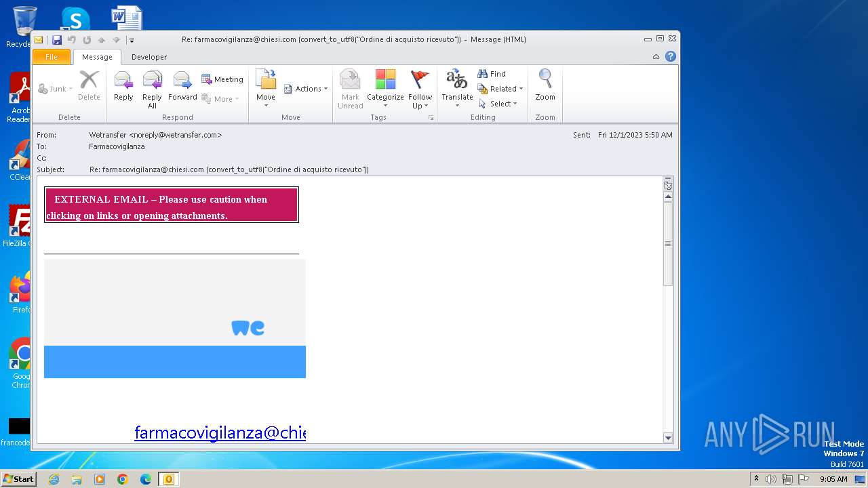Open Windows Media Player taskbar icon
868x488 pixels.
100,479
